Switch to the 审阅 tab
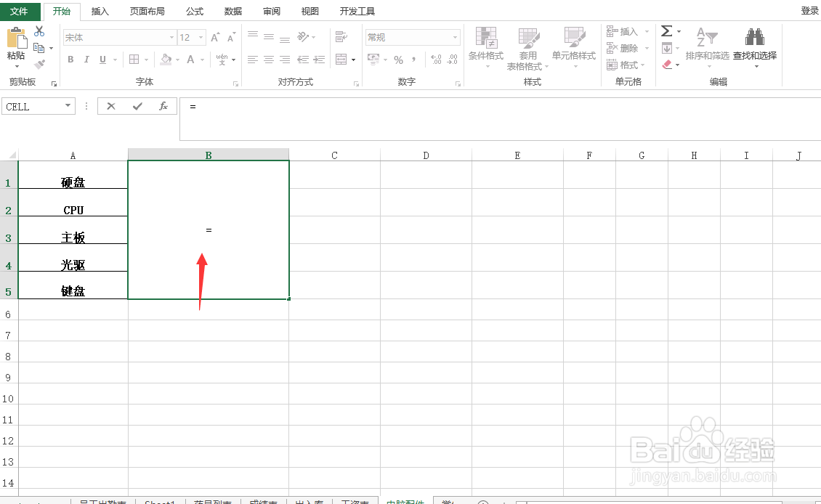Screen dimensions: 821x504 click(x=271, y=11)
